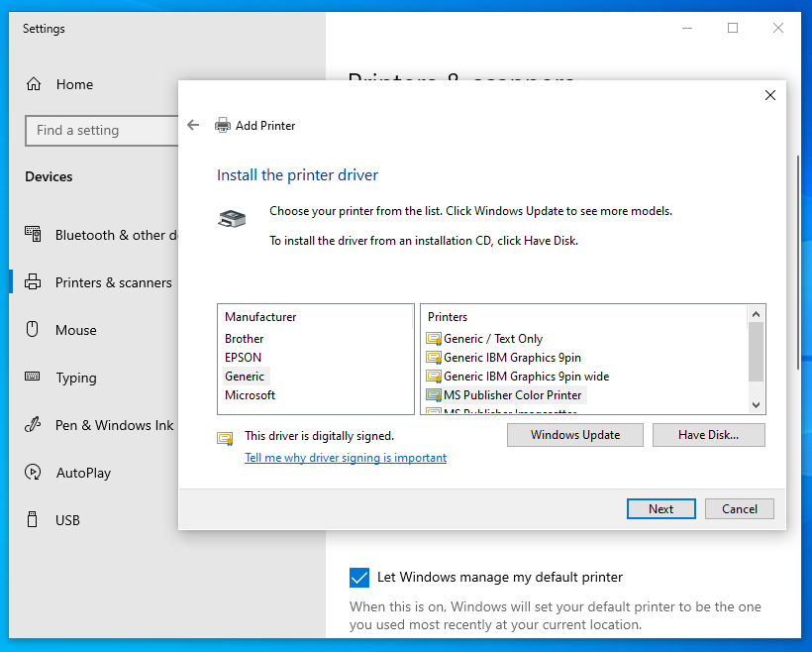The width and height of the screenshot is (812, 652).
Task: Click the large printer illustration icon
Action: click(232, 219)
